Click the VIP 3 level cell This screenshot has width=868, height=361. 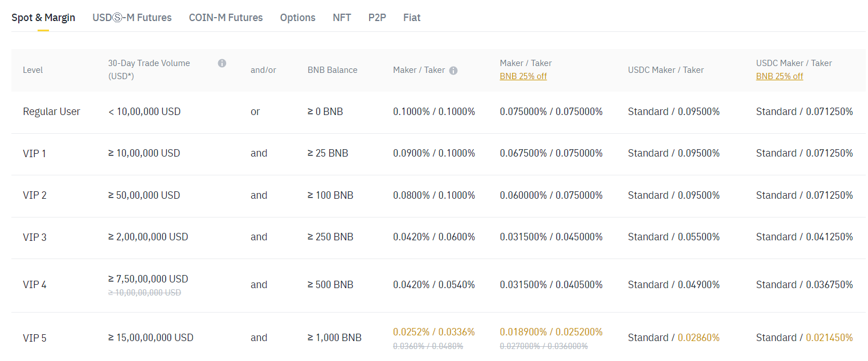(35, 237)
